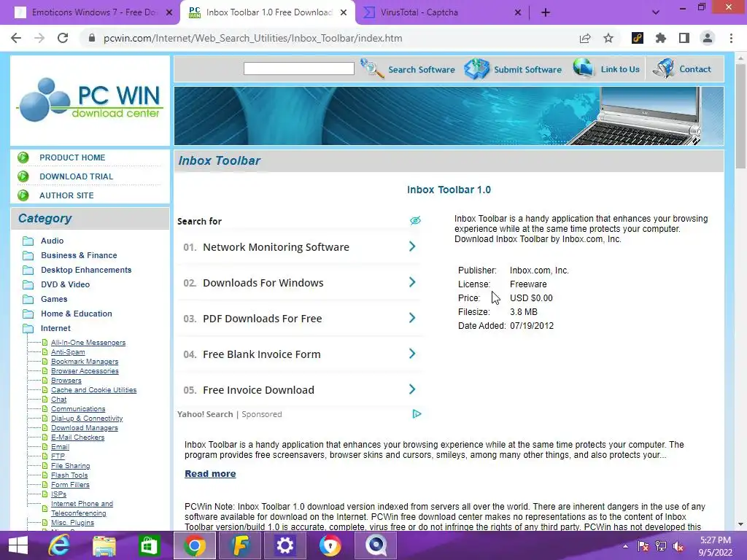
Task: Open the Anti-Spam subcategory link
Action: [68, 352]
